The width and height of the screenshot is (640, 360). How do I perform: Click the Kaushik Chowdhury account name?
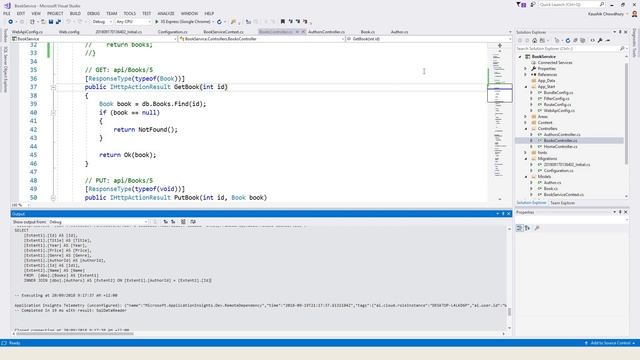[x=606, y=14]
